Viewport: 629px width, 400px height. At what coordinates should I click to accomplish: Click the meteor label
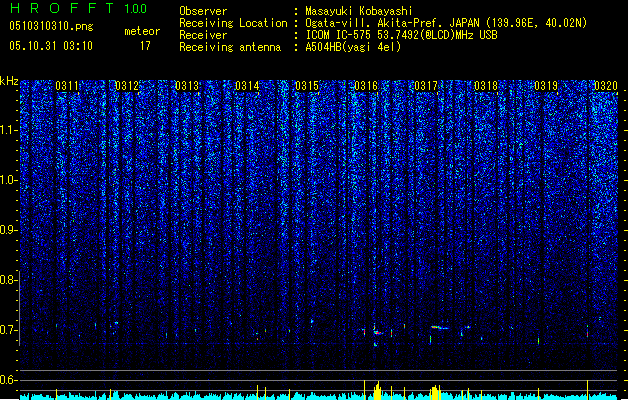tap(142, 31)
